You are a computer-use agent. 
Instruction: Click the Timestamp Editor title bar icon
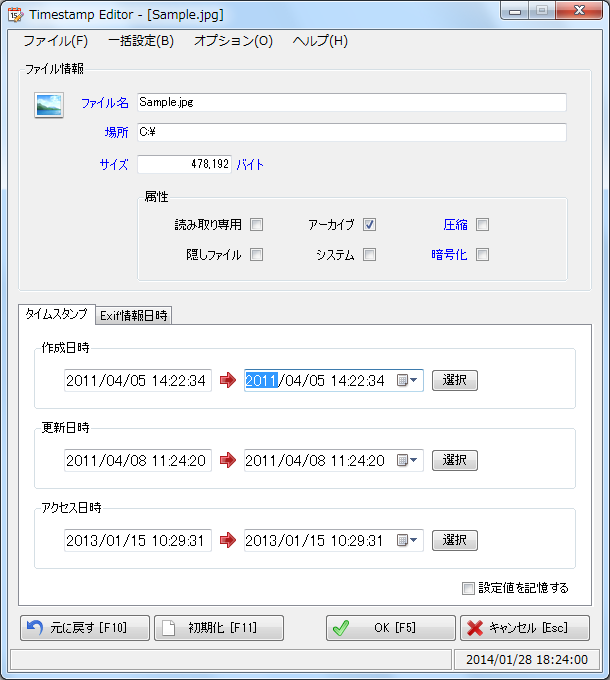pos(15,15)
